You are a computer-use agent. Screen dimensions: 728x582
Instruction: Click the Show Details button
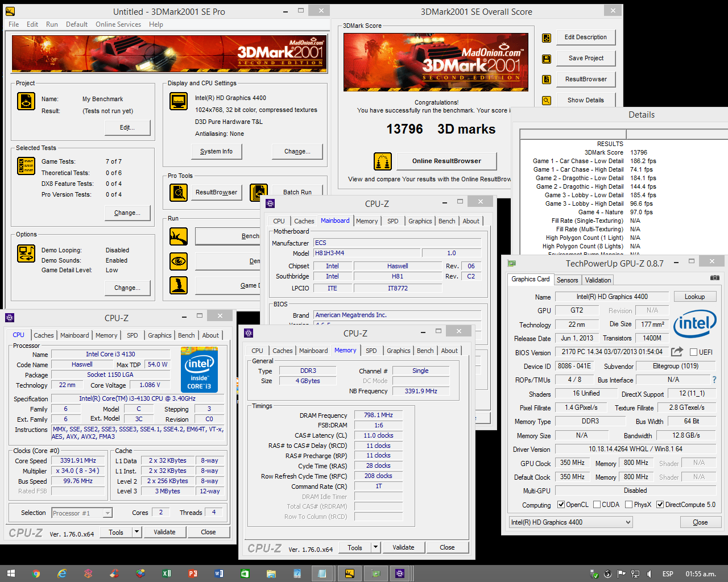(586, 101)
